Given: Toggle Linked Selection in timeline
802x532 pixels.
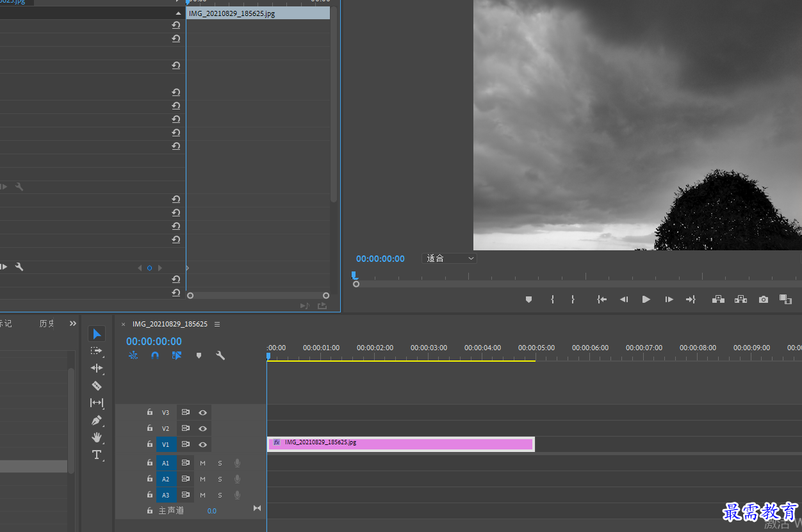Looking at the screenshot, I should click(177, 355).
